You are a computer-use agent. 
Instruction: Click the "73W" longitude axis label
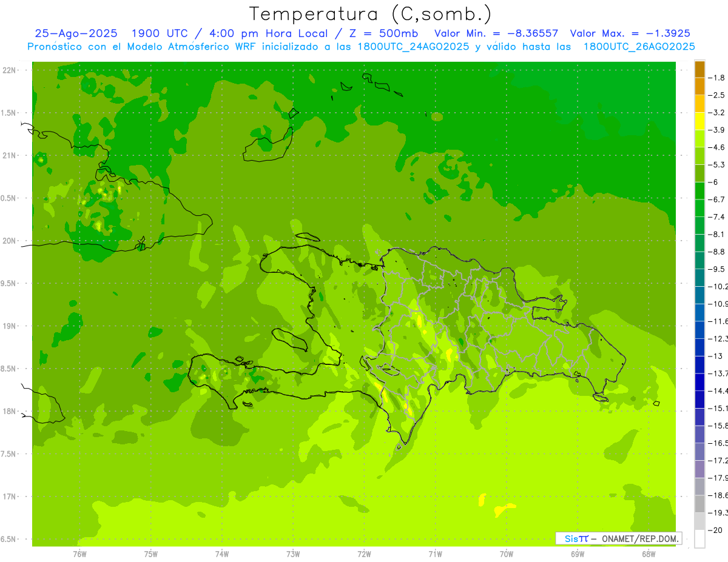tap(293, 554)
